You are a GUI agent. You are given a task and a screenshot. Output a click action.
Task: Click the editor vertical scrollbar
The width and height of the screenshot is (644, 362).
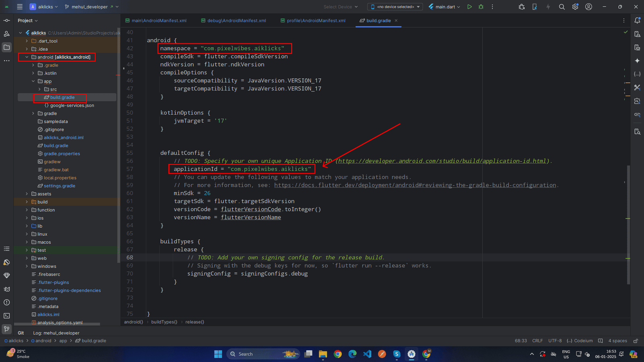(628, 225)
